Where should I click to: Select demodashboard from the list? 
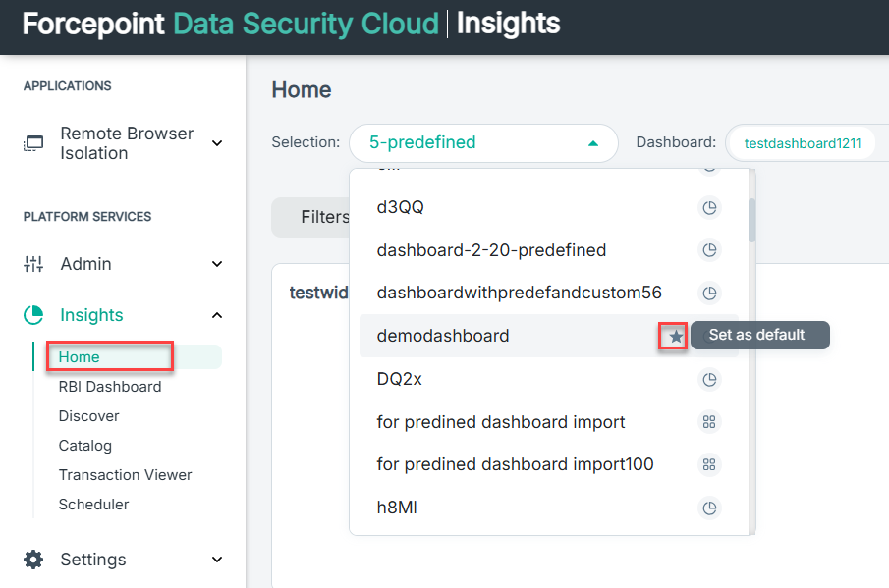(443, 336)
